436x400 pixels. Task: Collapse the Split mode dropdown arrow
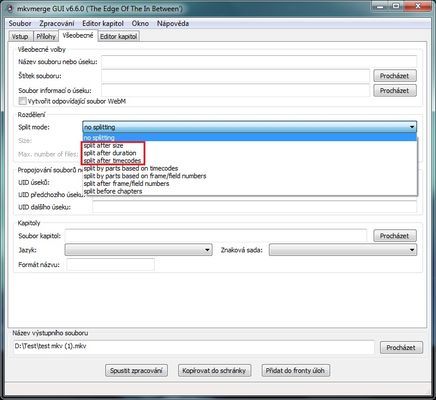(x=412, y=127)
